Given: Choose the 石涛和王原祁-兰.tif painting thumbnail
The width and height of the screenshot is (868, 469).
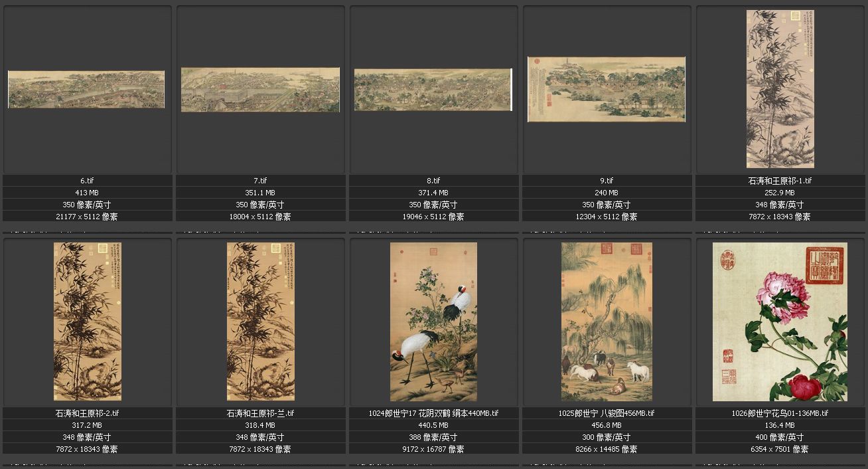Looking at the screenshot, I should click(261, 322).
